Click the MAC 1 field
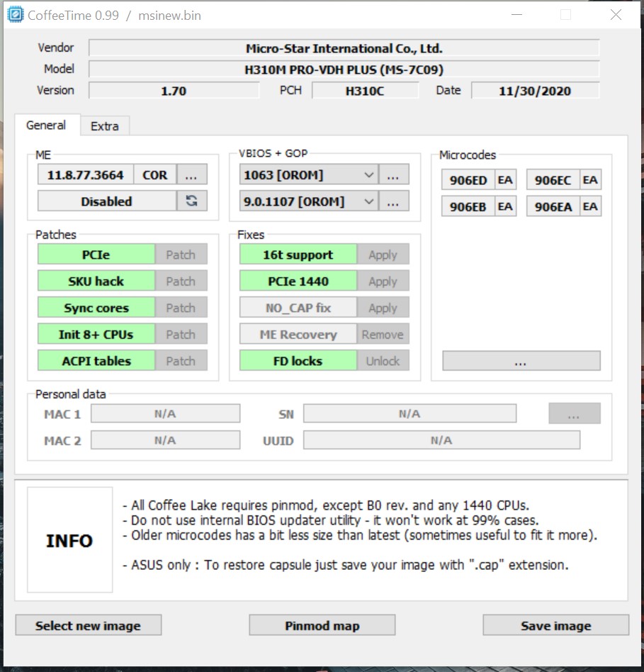This screenshot has width=644, height=672. 165,413
